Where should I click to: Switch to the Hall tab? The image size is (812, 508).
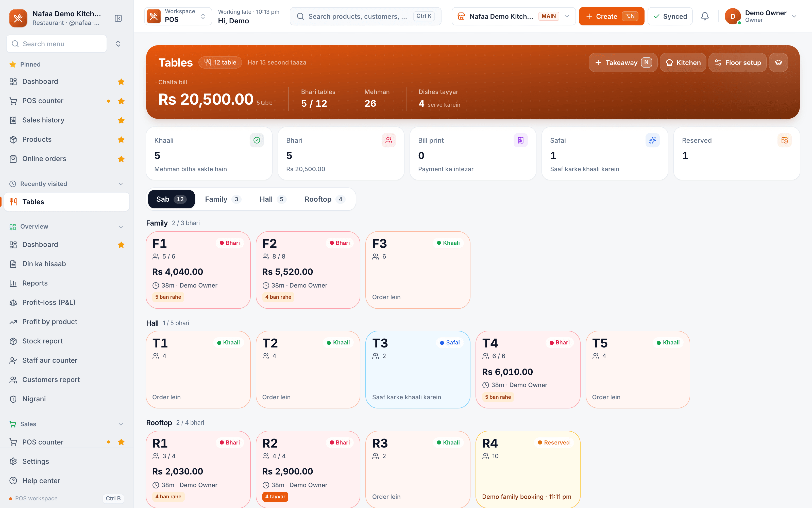273,199
